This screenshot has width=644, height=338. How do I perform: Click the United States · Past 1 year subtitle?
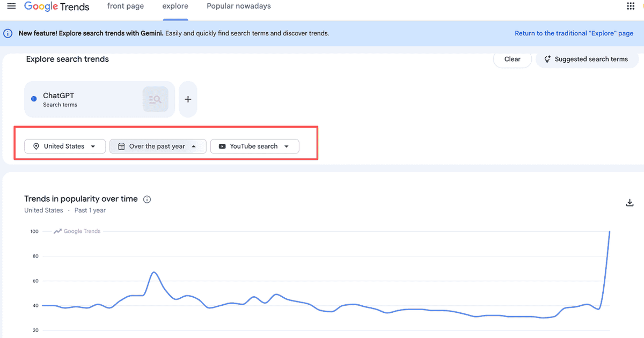tap(65, 210)
